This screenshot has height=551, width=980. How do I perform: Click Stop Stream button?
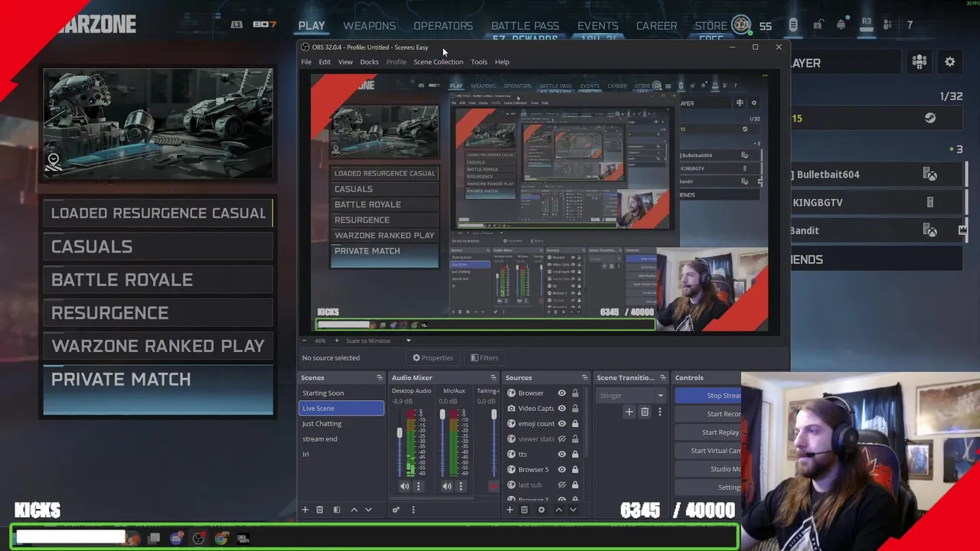(x=708, y=396)
